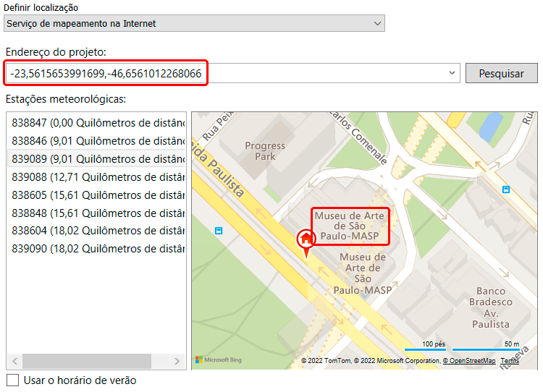This screenshot has height=392, width=543.
Task: Select weather station 838847
Action: (x=97, y=123)
